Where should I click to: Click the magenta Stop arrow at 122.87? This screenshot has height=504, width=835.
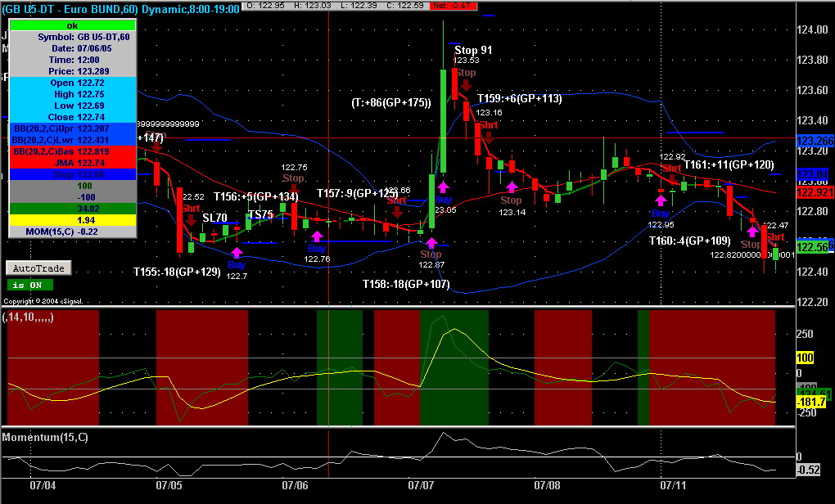[431, 243]
